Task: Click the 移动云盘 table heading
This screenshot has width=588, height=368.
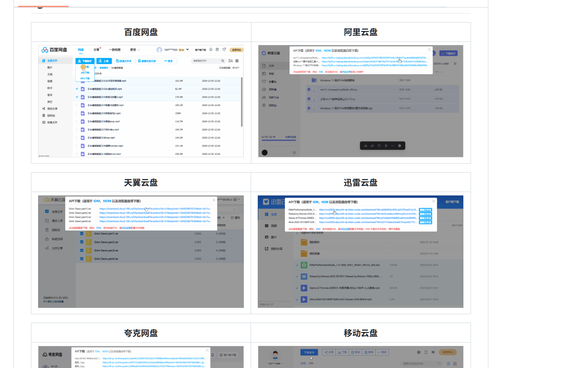Action: click(x=361, y=333)
